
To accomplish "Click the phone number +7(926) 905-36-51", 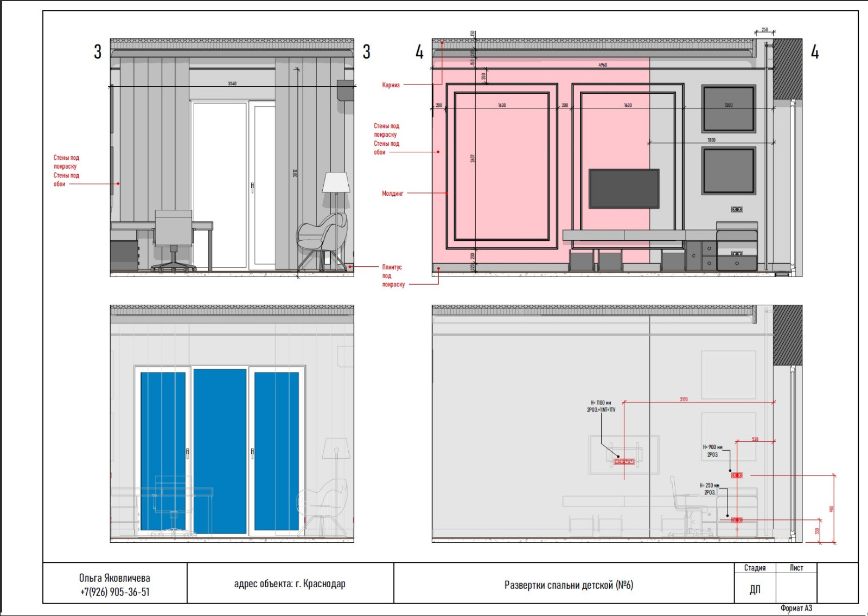I will 115,592.
